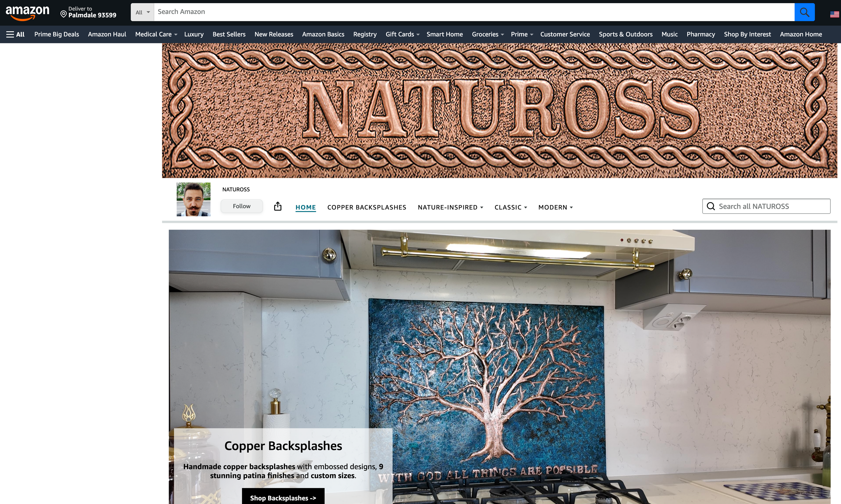Click the Search Amazon input field
841x504 pixels.
point(474,12)
